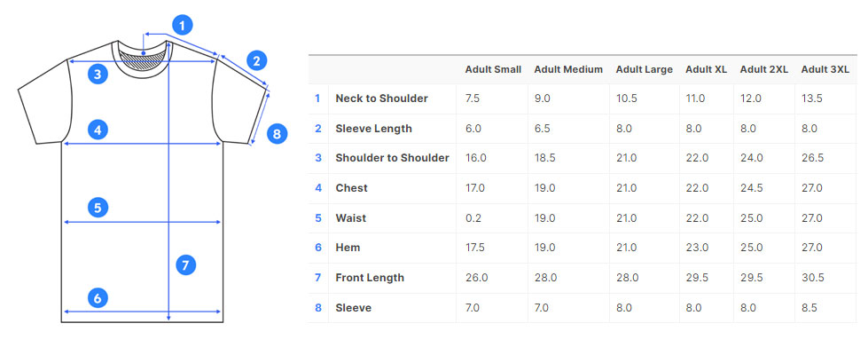Select marker 4 on the shirt chest
The height and width of the screenshot is (347, 868).
[x=98, y=130]
